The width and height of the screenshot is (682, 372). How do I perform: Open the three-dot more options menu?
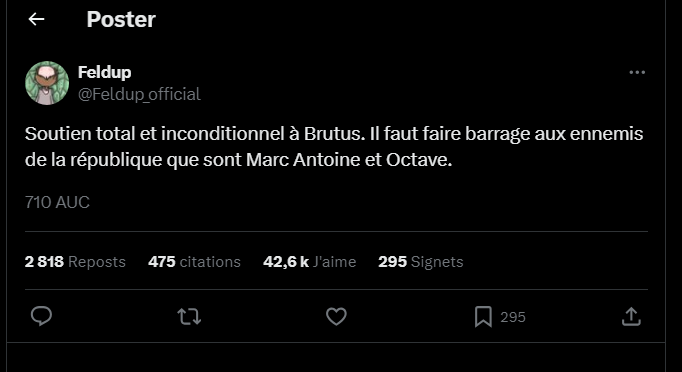coord(637,72)
